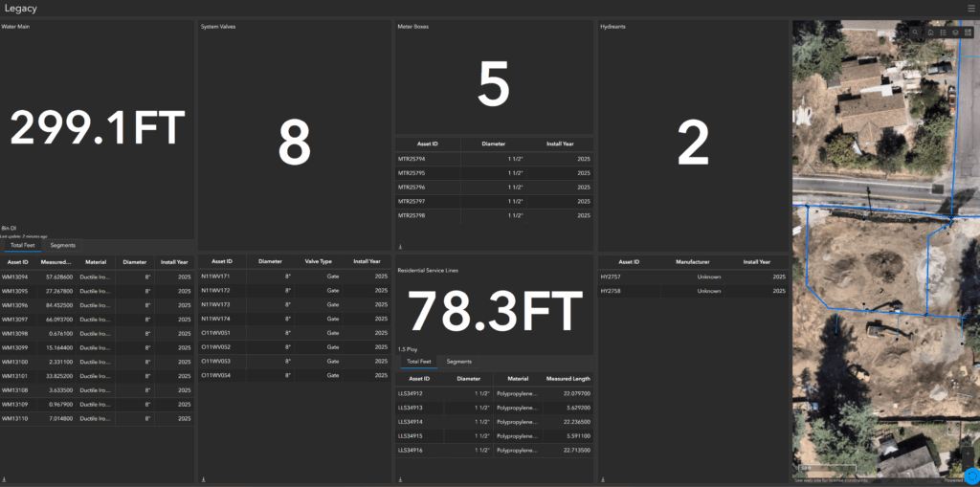This screenshot has width=980, height=487.
Task: Click the blue circular refresh button
Action: (971, 476)
